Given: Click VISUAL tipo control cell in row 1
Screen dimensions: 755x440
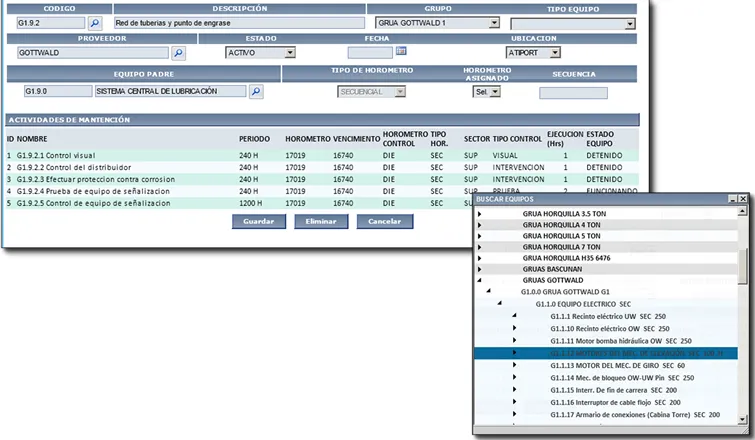Looking at the screenshot, I should (505, 155).
